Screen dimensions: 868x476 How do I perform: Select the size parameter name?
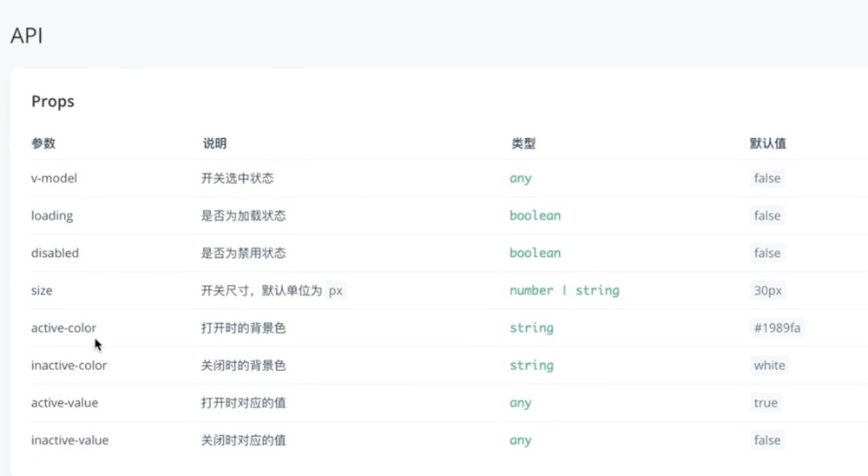click(42, 290)
